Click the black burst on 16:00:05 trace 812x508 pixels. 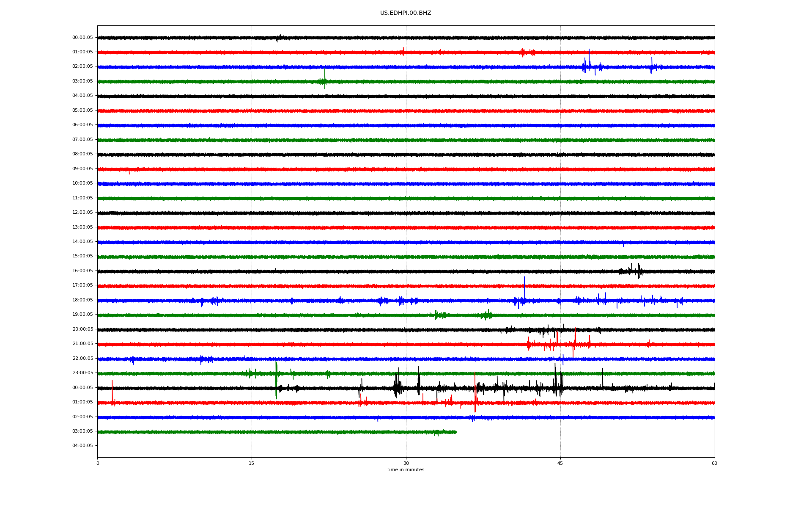(x=633, y=271)
